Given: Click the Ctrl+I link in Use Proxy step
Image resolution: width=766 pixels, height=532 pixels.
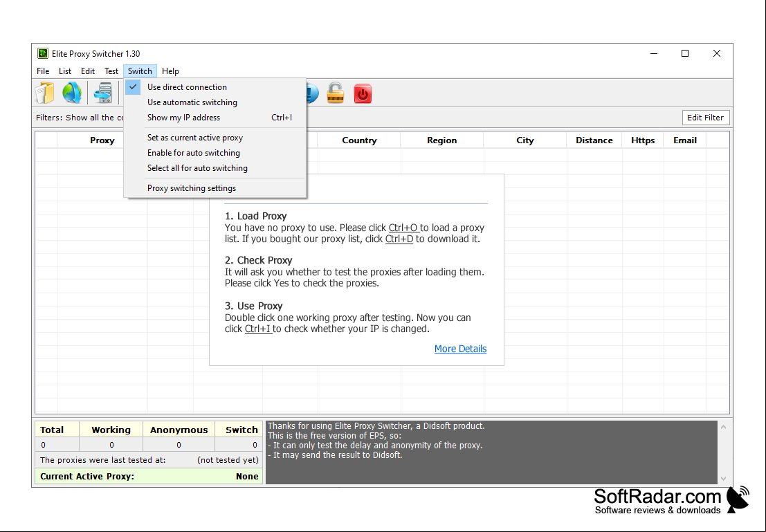Looking at the screenshot, I should coord(258,329).
